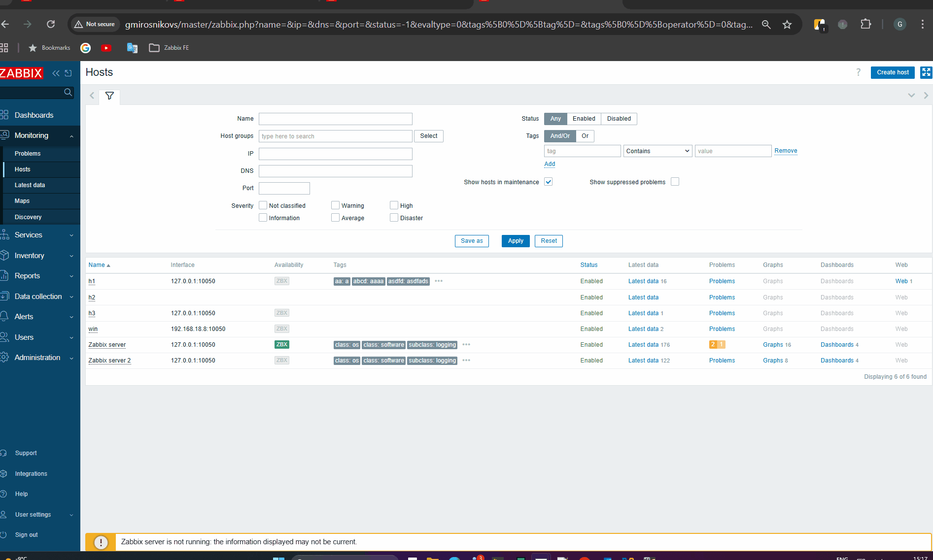Enable Show suppressed problems checkbox

point(675,182)
